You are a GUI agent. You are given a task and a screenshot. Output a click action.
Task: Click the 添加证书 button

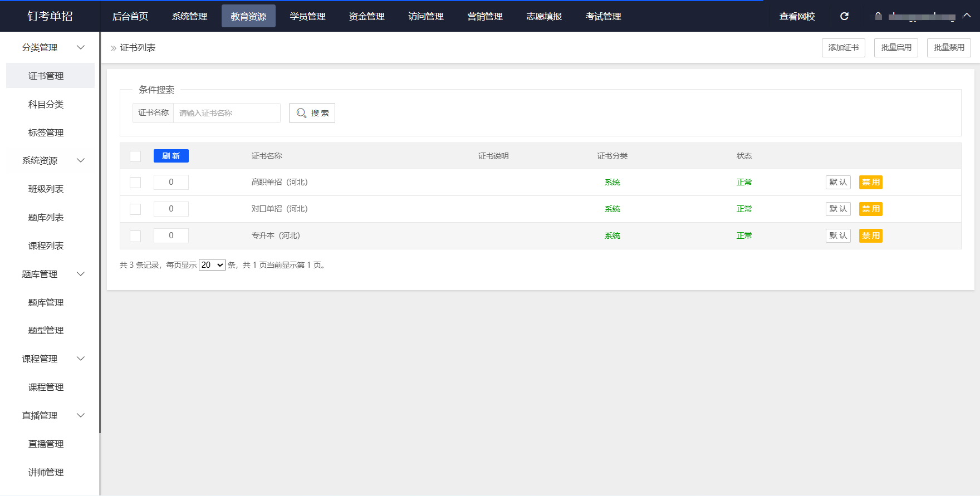coord(843,48)
